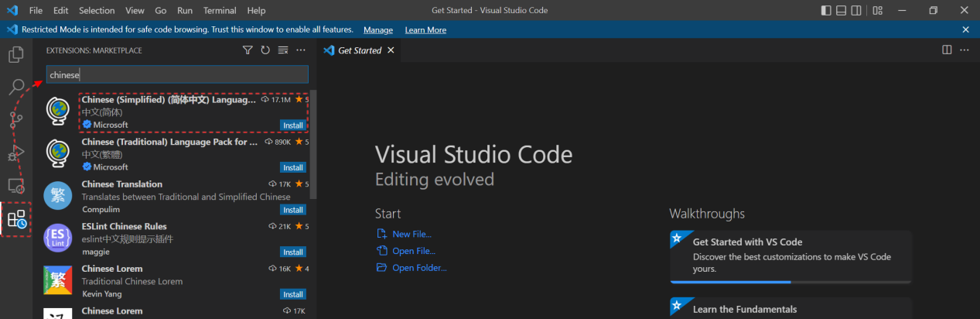Open the Selection menu
Image resolution: width=980 pixels, height=319 pixels.
(97, 11)
